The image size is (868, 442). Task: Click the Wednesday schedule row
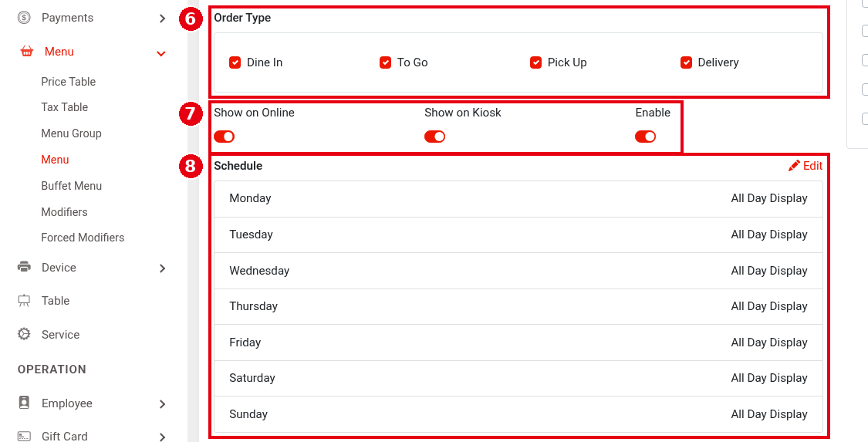tap(518, 271)
